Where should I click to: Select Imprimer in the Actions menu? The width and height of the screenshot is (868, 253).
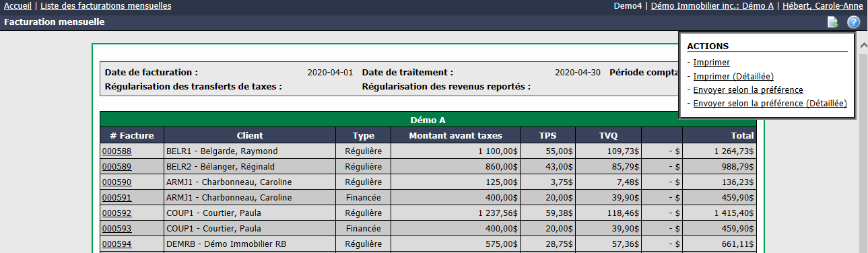point(711,63)
